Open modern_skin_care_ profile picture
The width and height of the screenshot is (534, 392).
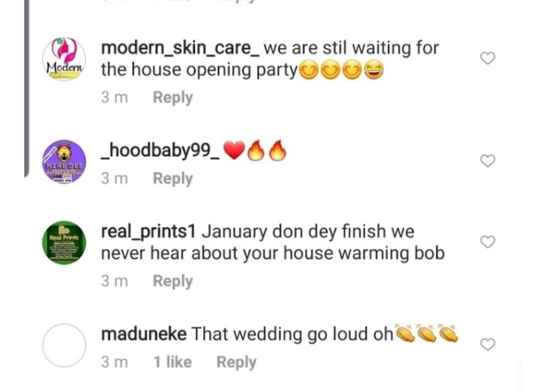click(64, 59)
